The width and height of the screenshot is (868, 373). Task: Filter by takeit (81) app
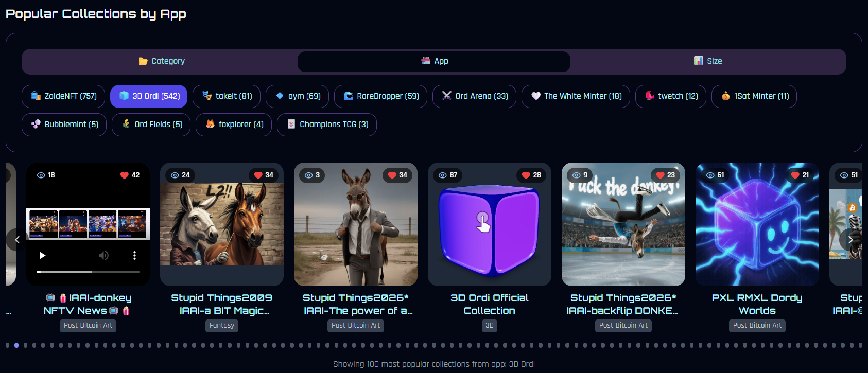click(227, 96)
